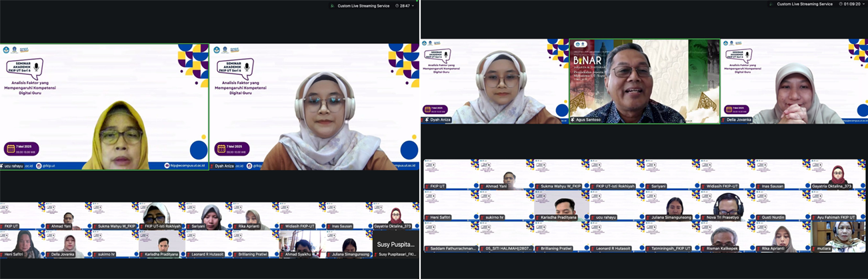Image resolution: width=868 pixels, height=279 pixels.
Task: Click the muted mic icon on the mutiara tile
Action: [x=815, y=249]
